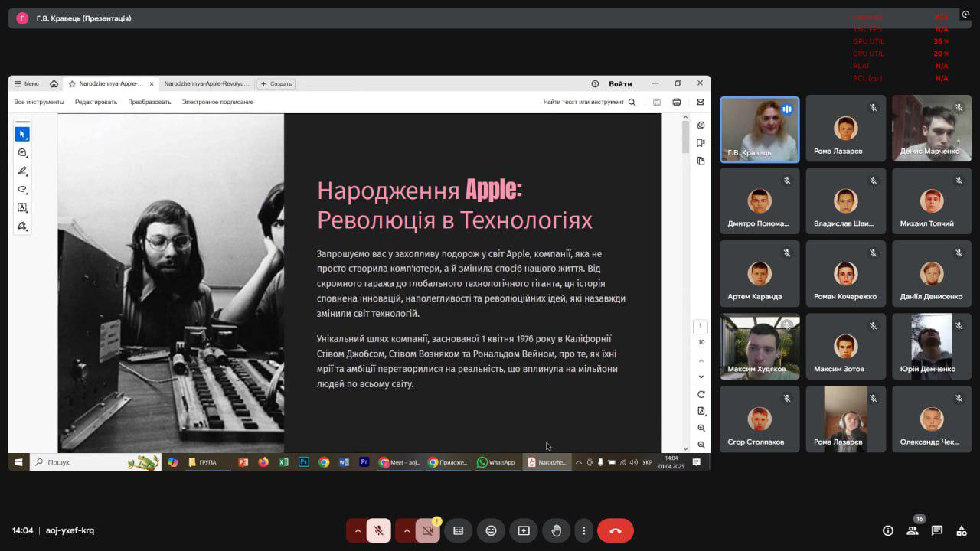
Task: Click the magnifier search icon in Acrobat
Action: 632,102
